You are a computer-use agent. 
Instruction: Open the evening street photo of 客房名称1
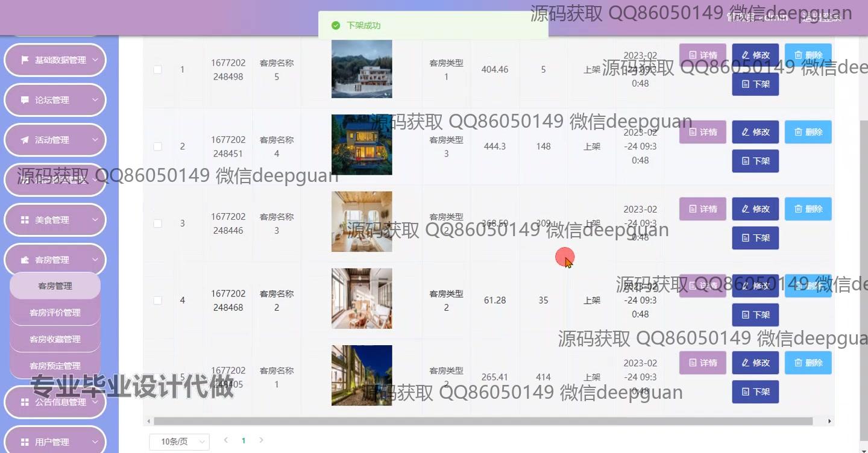click(x=362, y=375)
